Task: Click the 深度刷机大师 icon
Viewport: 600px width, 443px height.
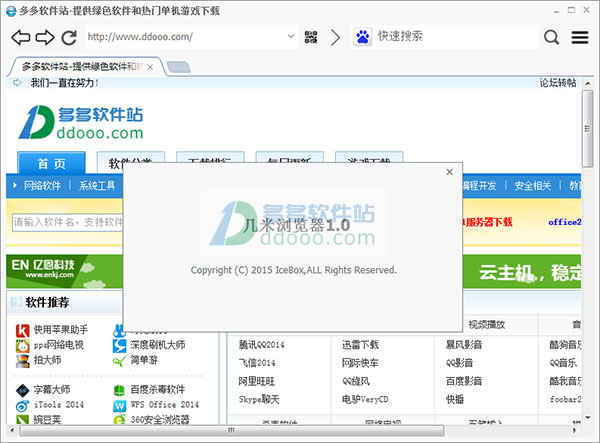Action: pos(119,345)
